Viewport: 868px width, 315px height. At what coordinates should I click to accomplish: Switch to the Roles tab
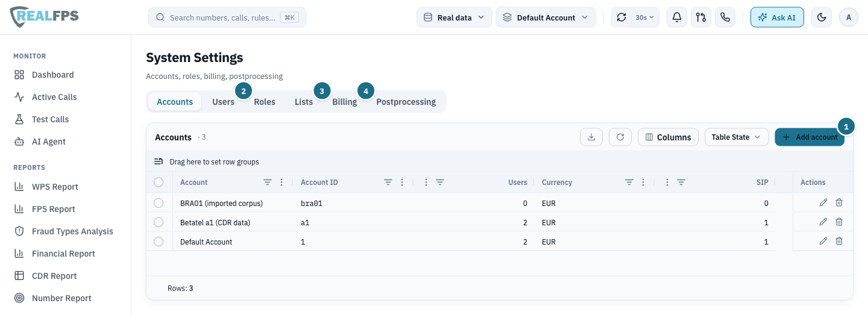[265, 102]
